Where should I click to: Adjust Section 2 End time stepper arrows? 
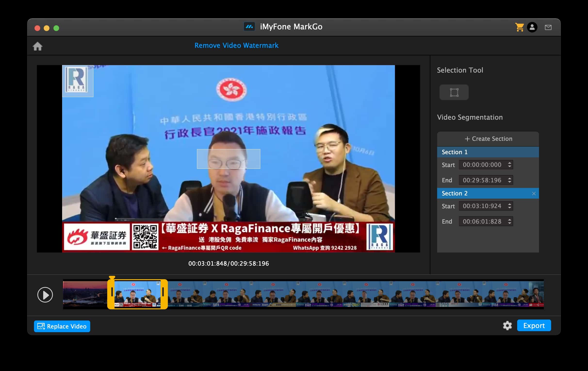click(510, 221)
